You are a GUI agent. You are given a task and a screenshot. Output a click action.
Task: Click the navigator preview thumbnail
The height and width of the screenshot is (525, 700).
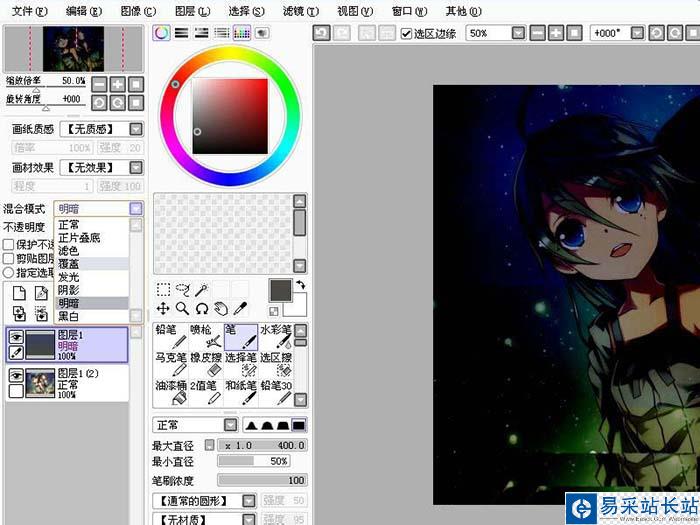pyautogui.click(x=74, y=49)
